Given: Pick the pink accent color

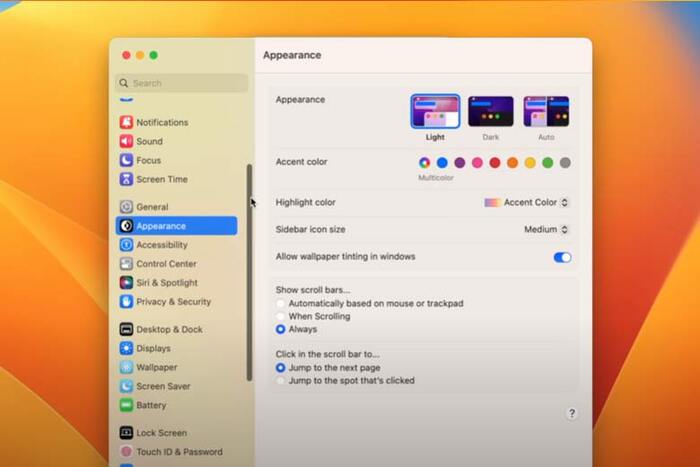Looking at the screenshot, I should pos(477,163).
